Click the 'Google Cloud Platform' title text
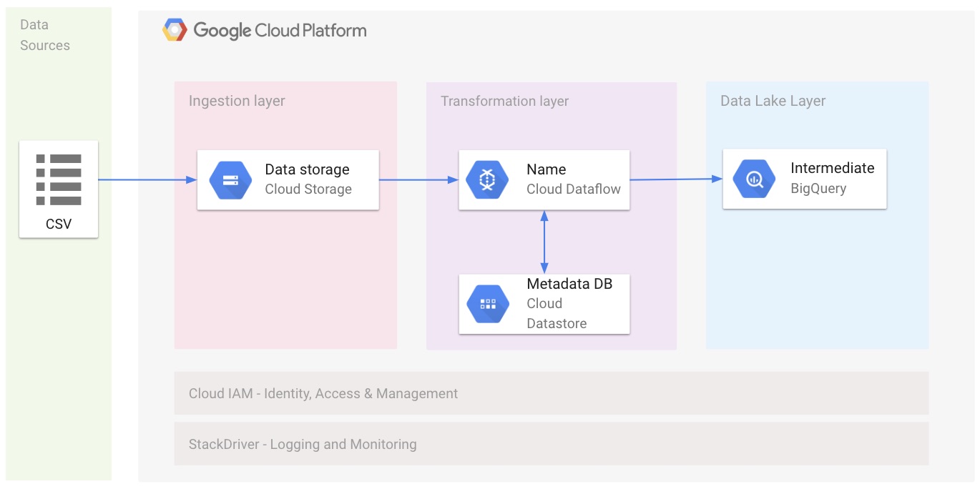Viewport: 980px width, 489px height. [x=280, y=31]
